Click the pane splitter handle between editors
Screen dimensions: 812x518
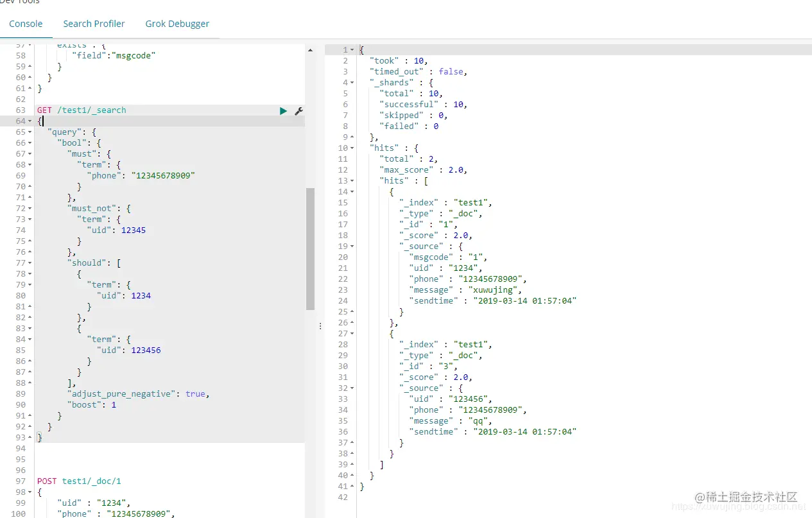(320, 326)
